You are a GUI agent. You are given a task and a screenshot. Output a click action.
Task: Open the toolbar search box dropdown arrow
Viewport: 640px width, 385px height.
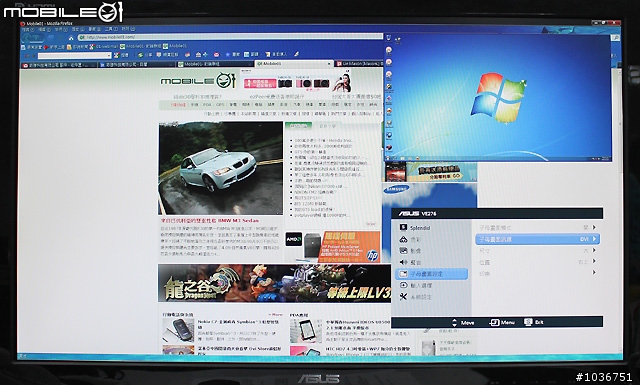(109, 55)
